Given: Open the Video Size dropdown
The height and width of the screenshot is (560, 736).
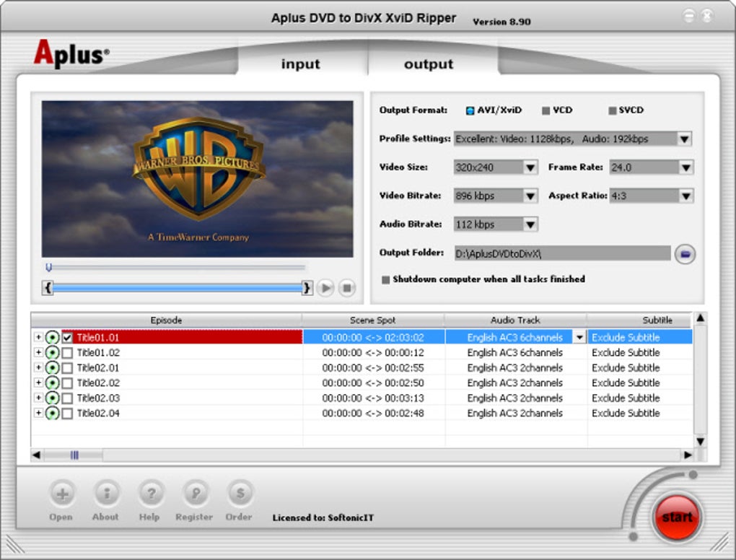Looking at the screenshot, I should (530, 167).
